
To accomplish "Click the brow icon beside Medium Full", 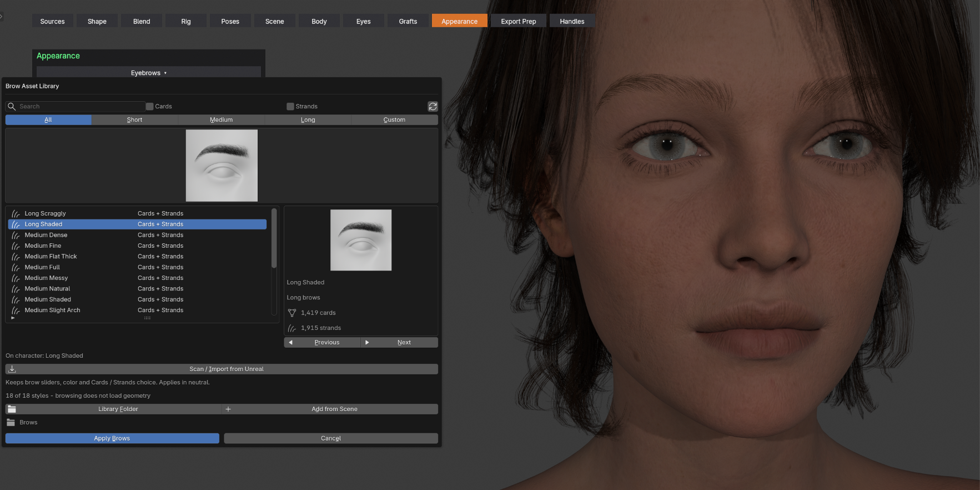I will (x=16, y=267).
